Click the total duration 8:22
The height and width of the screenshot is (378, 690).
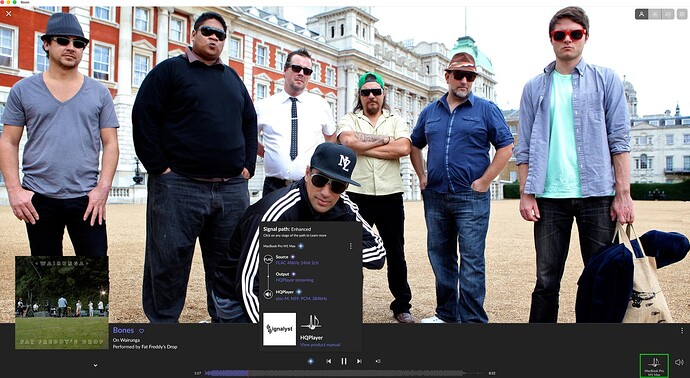click(x=492, y=374)
